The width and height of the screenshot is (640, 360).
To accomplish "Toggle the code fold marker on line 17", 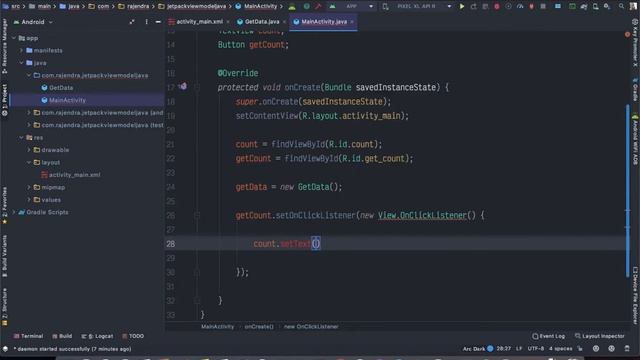I will (197, 87).
